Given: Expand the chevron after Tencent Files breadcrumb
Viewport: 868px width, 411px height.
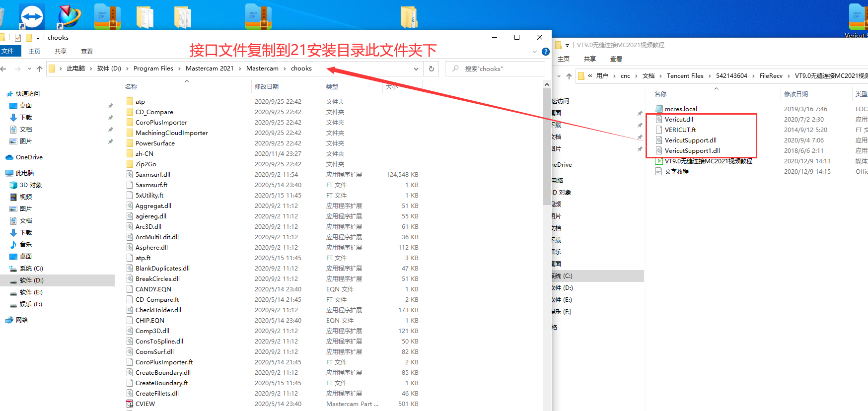Looking at the screenshot, I should (710, 76).
